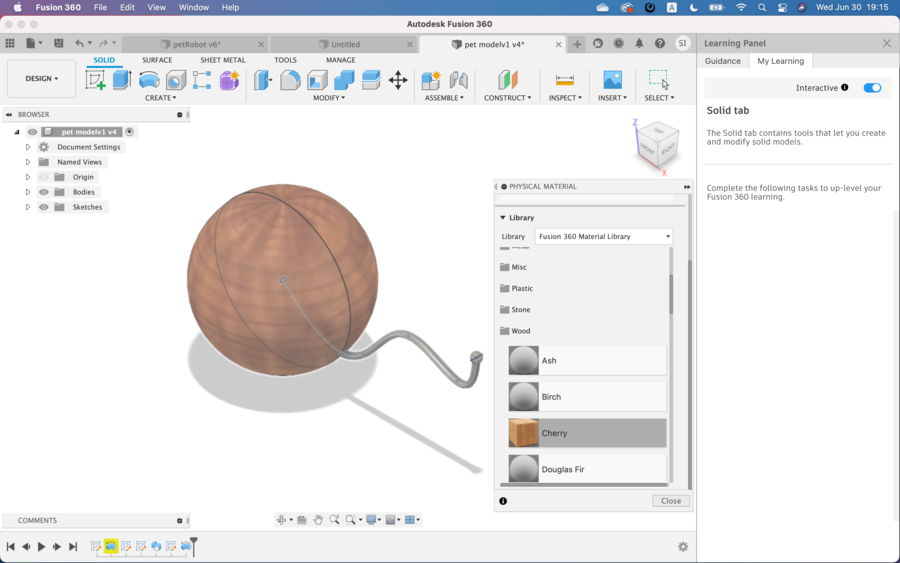
Task: Hide the Sketches folder eye icon
Action: tap(44, 207)
